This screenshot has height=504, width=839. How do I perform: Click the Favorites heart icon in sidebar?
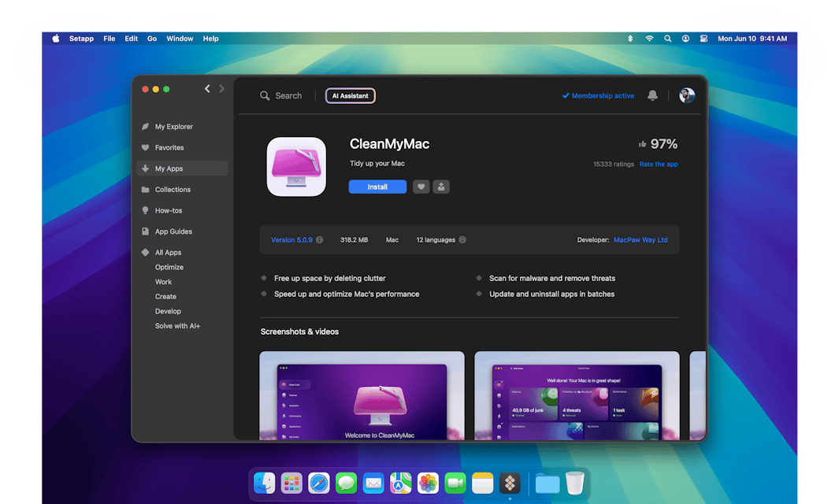pos(145,148)
